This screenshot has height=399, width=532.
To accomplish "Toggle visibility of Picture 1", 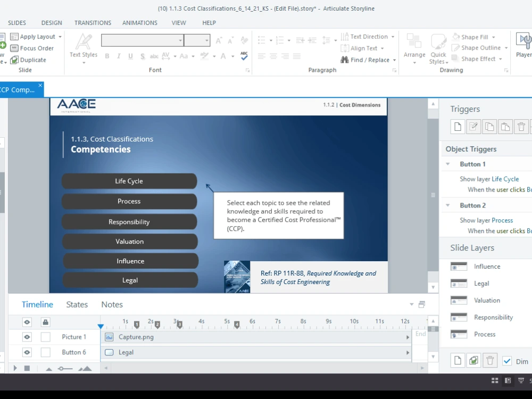I will click(27, 337).
